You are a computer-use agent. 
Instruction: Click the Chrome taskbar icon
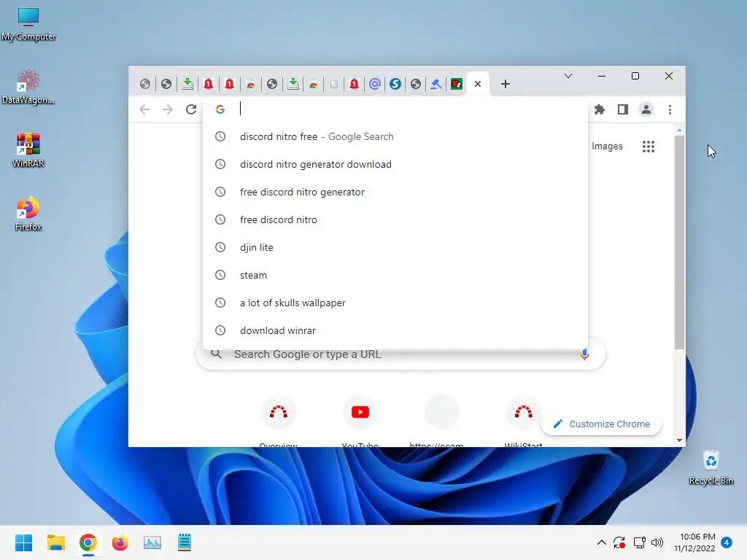pyautogui.click(x=88, y=542)
